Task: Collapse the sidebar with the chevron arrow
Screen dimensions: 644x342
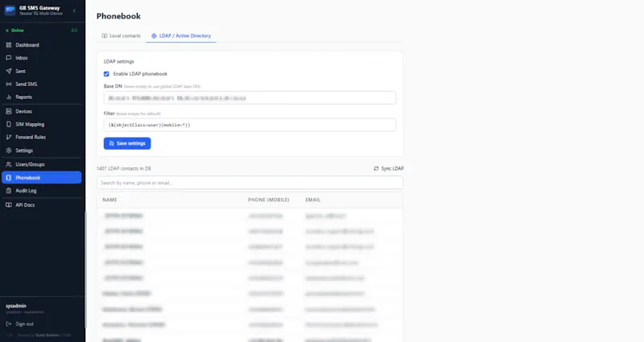Action: tap(74, 10)
